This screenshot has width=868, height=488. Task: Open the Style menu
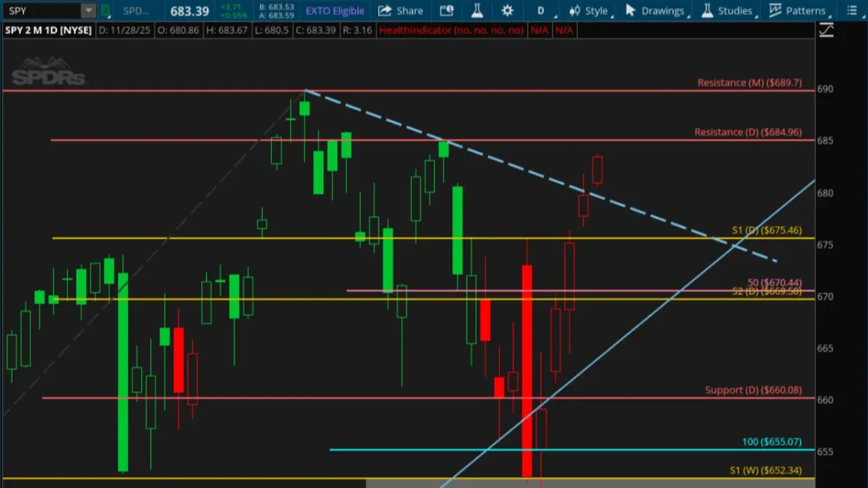(589, 11)
